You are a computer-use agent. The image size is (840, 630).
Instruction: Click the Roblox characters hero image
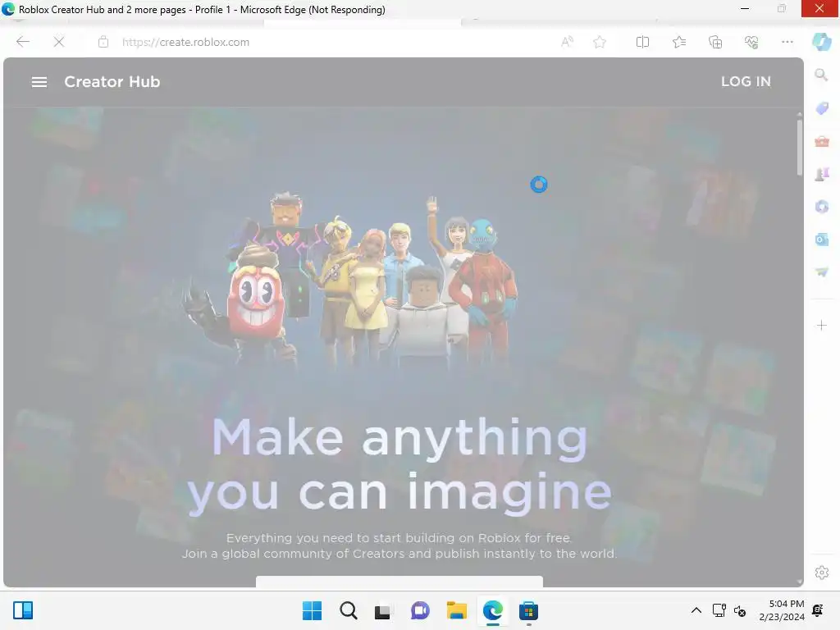pyautogui.click(x=351, y=279)
